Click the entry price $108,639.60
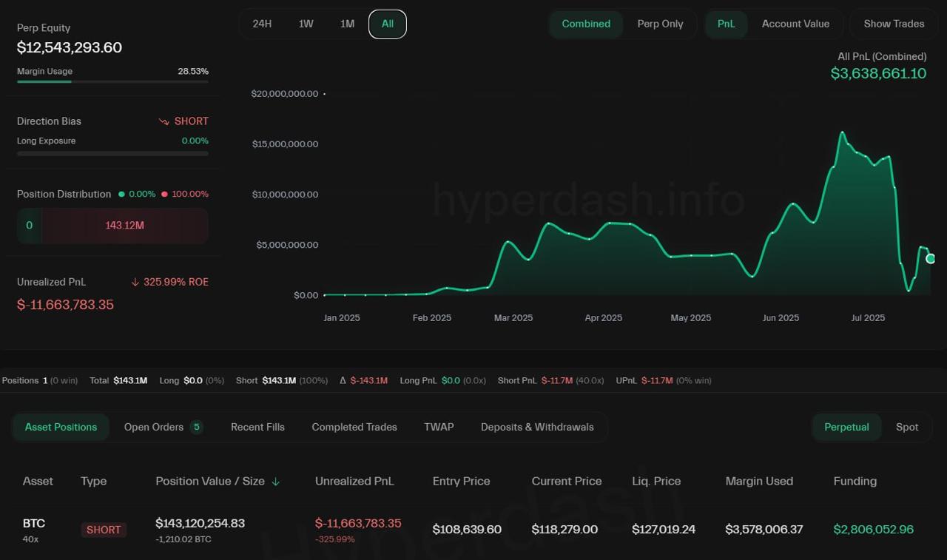The height and width of the screenshot is (560, 947). point(467,530)
